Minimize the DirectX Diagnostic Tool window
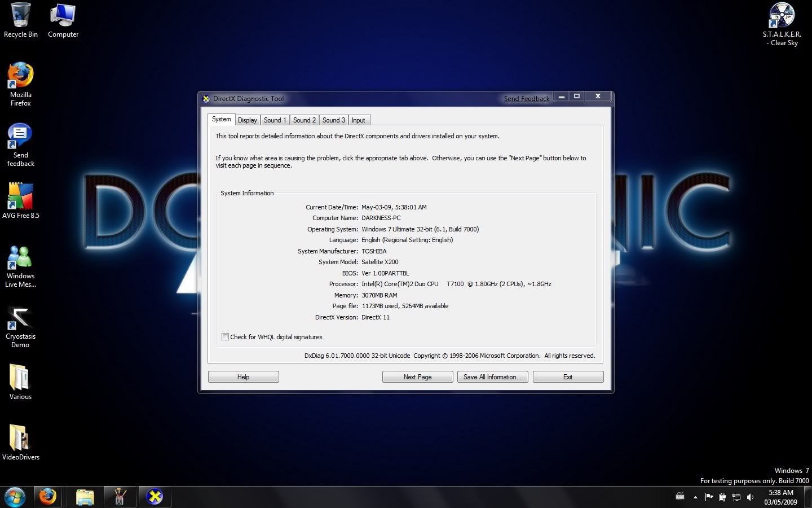 [x=561, y=97]
